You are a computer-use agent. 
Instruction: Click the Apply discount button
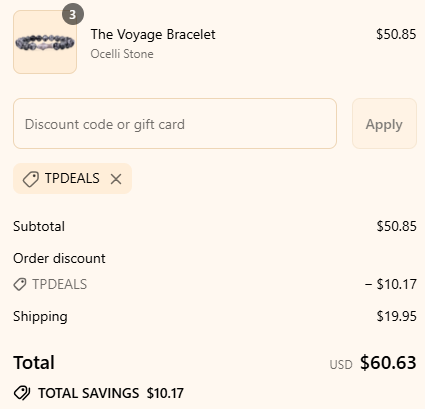tap(384, 124)
